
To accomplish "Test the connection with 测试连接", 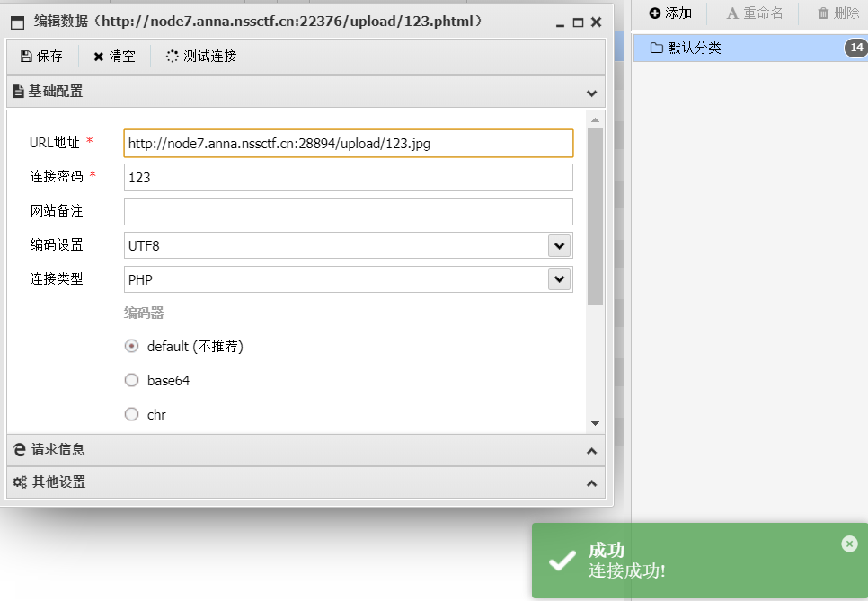I will tap(201, 56).
